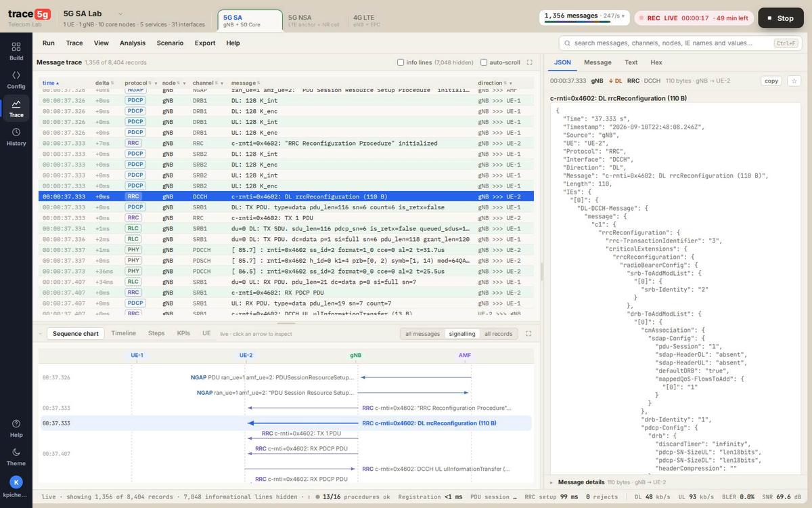Select the 'all messages' filter toggle
The image size is (812, 508).
(x=422, y=334)
